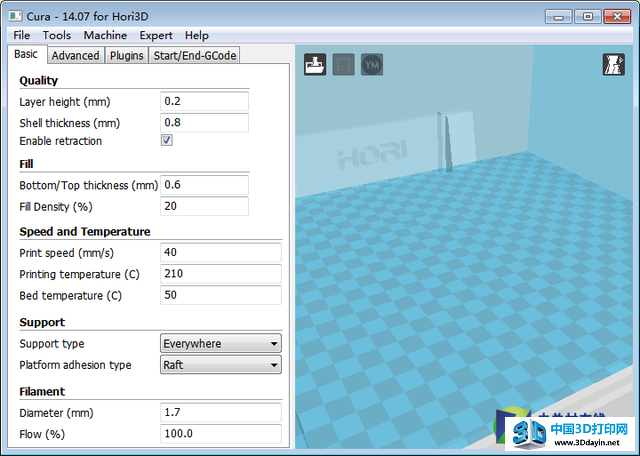Click the Diameter (mm) label

click(x=56, y=413)
